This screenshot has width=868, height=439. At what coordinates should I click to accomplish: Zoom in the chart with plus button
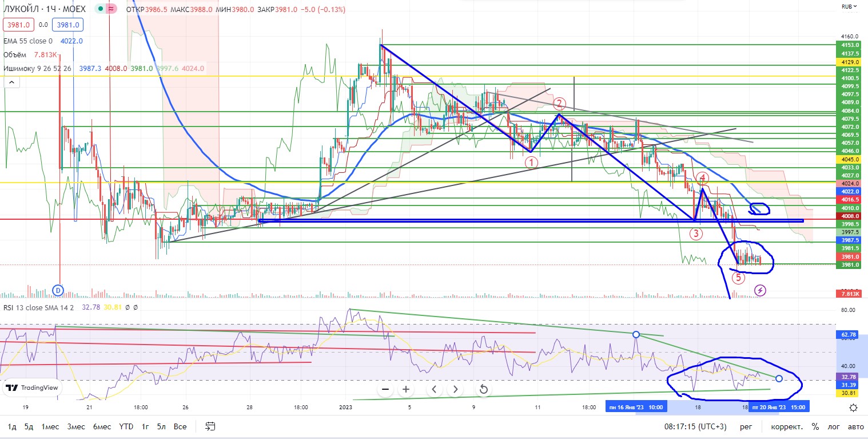(x=406, y=389)
